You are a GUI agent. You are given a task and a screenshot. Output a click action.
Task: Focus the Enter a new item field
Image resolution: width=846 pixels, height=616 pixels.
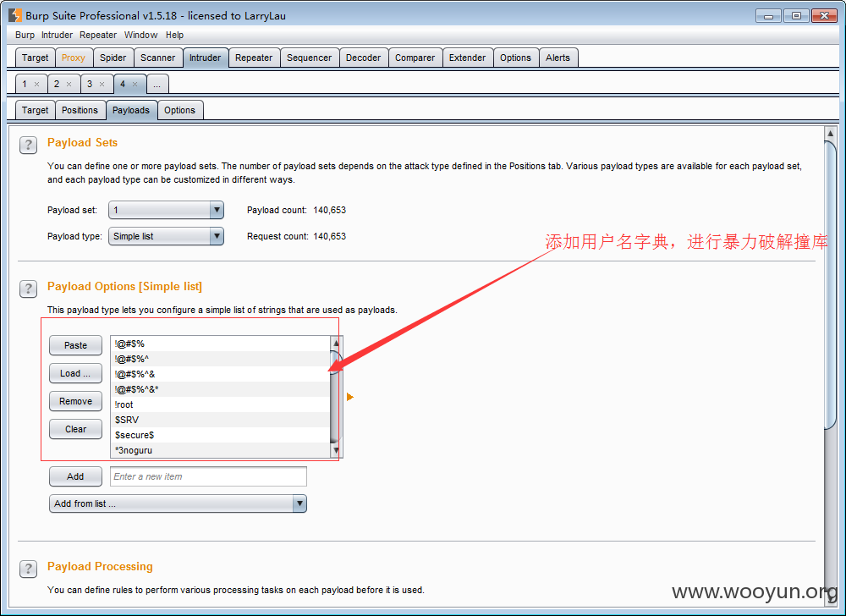(x=208, y=476)
